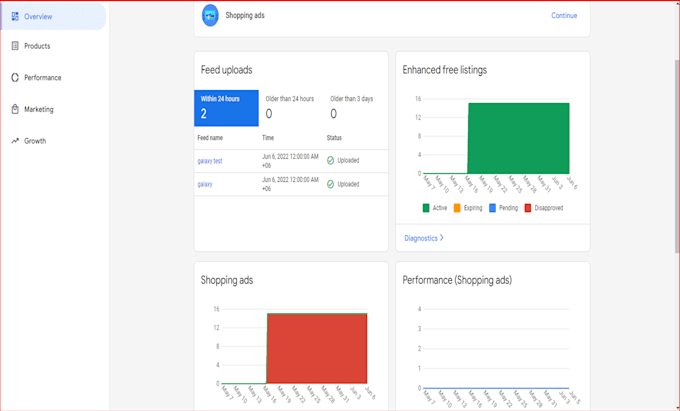Image resolution: width=680 pixels, height=411 pixels.
Task: Click the Uploaded checkmark icon in galaxy row
Action: pos(330,185)
